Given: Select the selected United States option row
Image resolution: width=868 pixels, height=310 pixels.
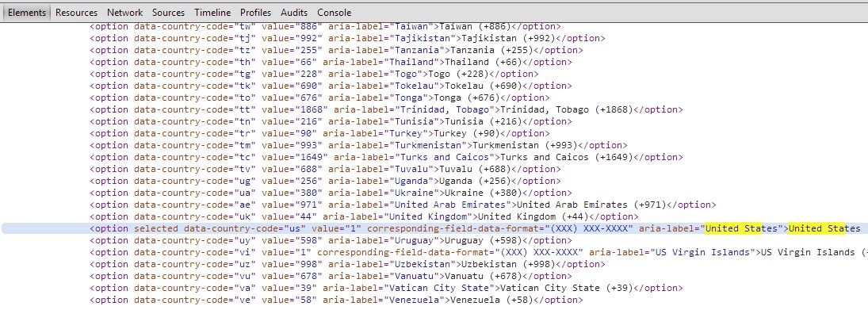Looking at the screenshot, I should [434, 228].
